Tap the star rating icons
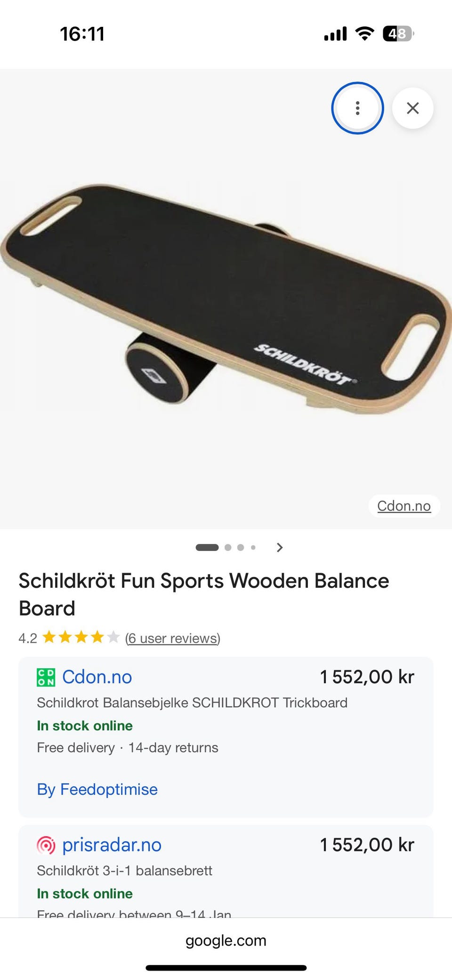 [81, 638]
